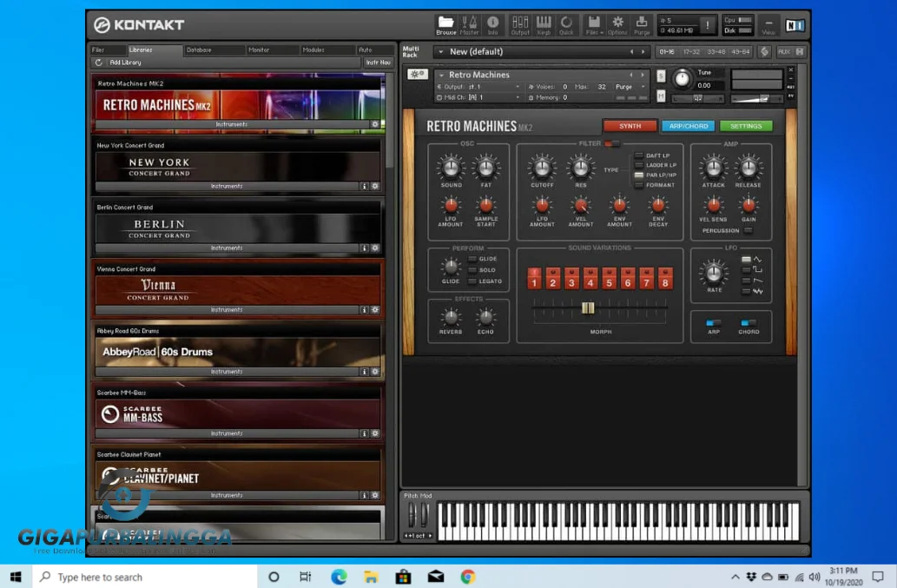The width and height of the screenshot is (897, 588).
Task: Open the Output st.1 dropdown
Action: (478, 87)
